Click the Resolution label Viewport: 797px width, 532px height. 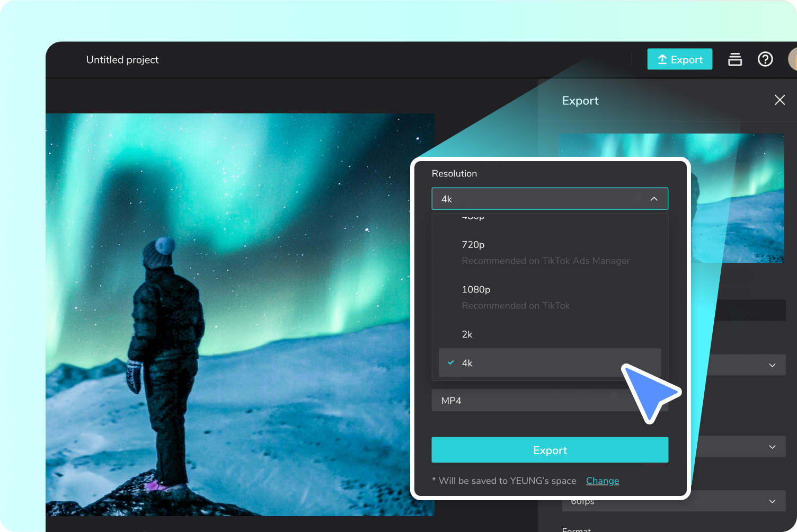(454, 173)
